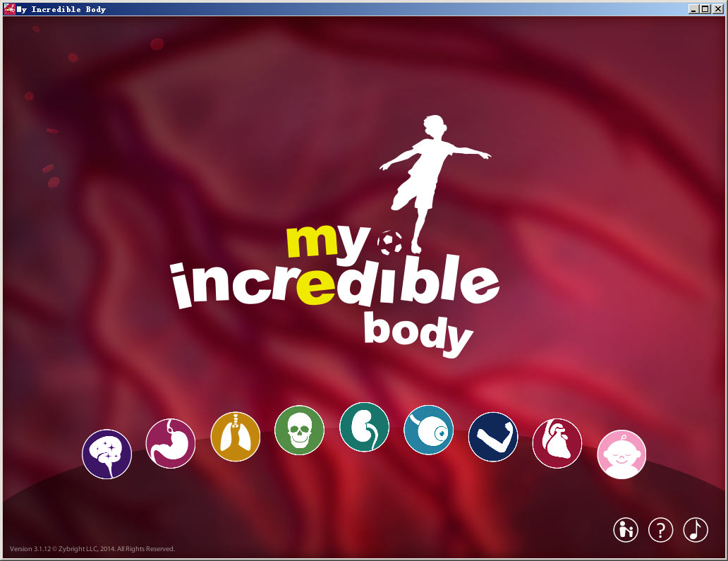The width and height of the screenshot is (728, 561).
Task: Click the soccer player silhouette
Action: 432,184
